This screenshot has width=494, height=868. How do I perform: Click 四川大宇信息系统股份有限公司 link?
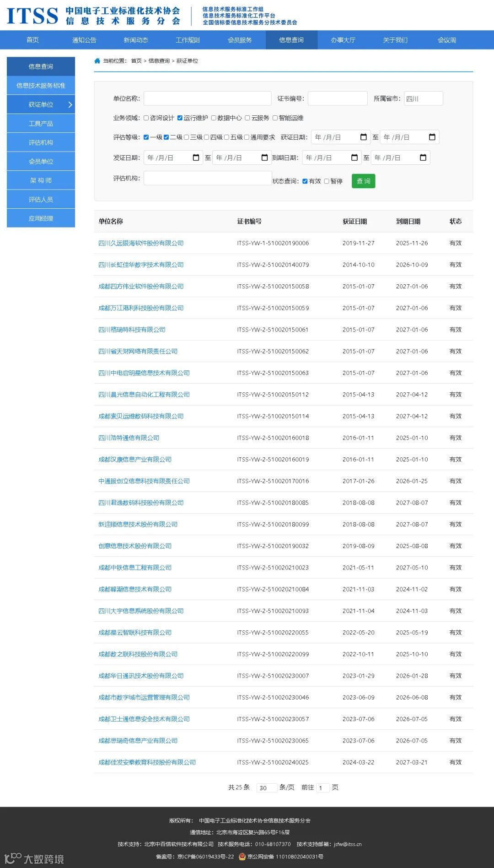coord(141,611)
